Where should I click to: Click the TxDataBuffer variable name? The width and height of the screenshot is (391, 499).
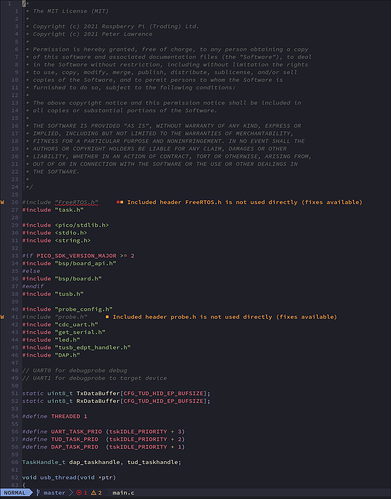coord(98,394)
